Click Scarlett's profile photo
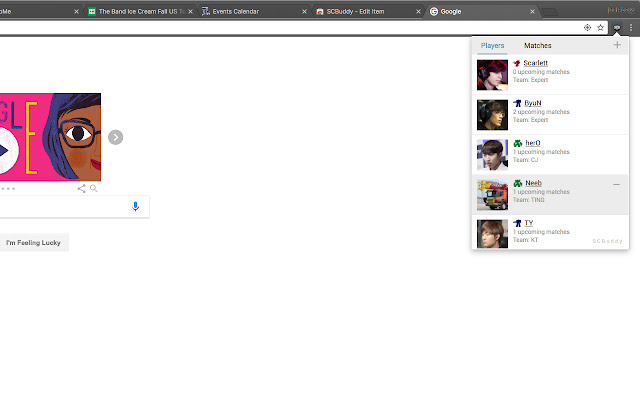This screenshot has width=640, height=400. pyautogui.click(x=492, y=75)
